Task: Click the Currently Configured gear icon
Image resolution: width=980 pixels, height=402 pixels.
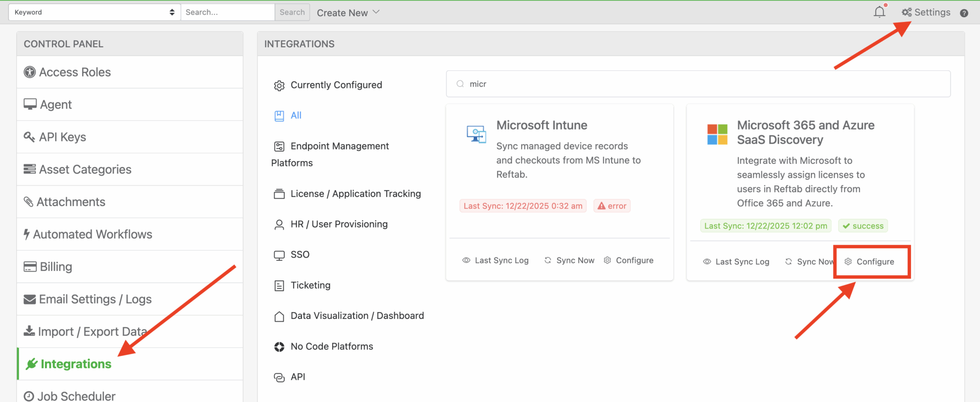Action: (x=279, y=86)
